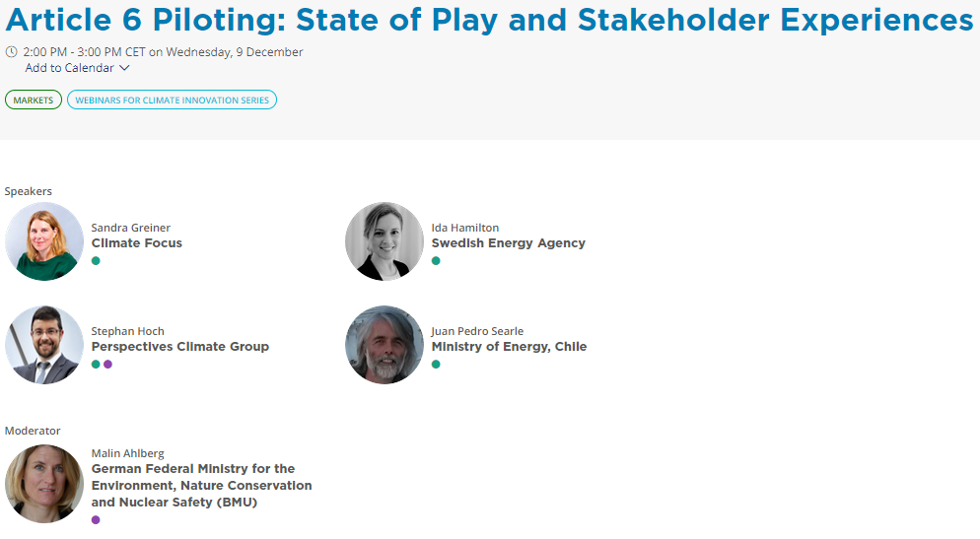View Stephan Hoch's profile photo
The width and height of the screenshot is (980, 539).
coord(44,345)
